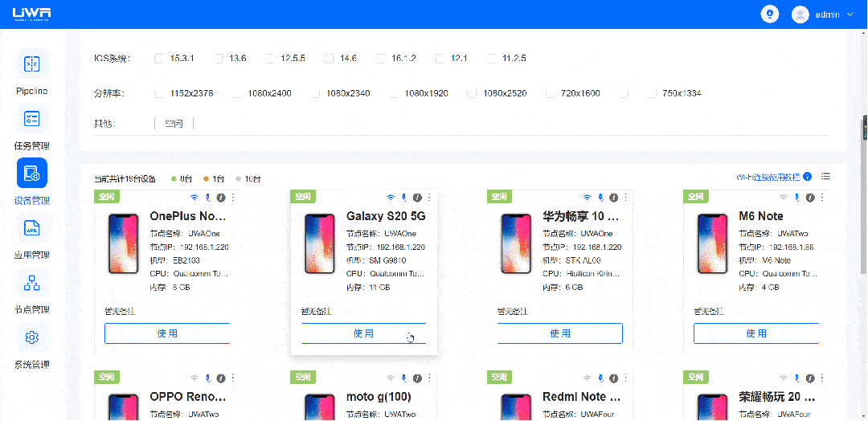Viewport: 868px width, 421px height.
Task: Check the 1080x1920 resolution checkbox
Action: tap(394, 93)
